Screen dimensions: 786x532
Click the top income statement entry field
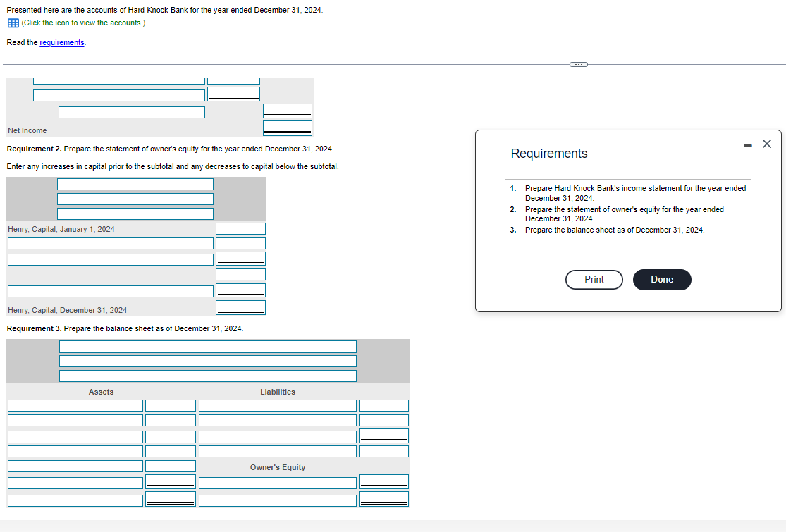[118, 80]
